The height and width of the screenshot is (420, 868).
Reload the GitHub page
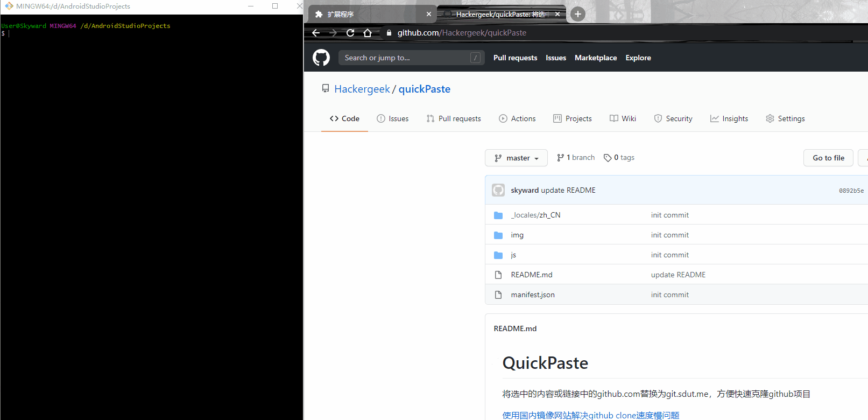[350, 33]
